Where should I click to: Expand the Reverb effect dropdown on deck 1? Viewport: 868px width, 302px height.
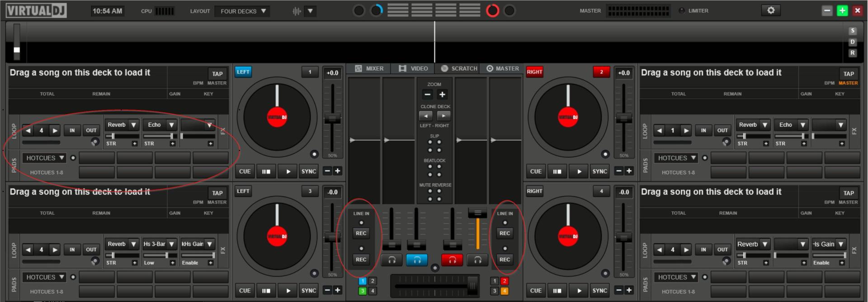coord(133,125)
